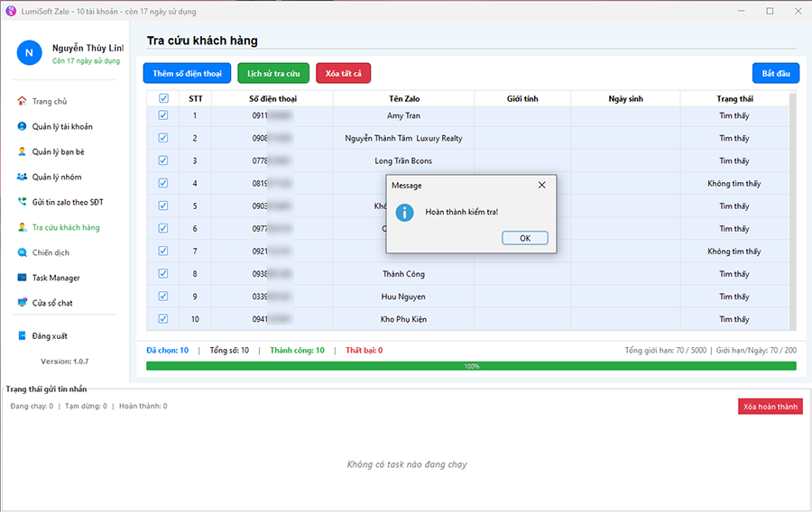The width and height of the screenshot is (812, 512).
Task: Close the Message dialog with X
Action: (x=541, y=185)
